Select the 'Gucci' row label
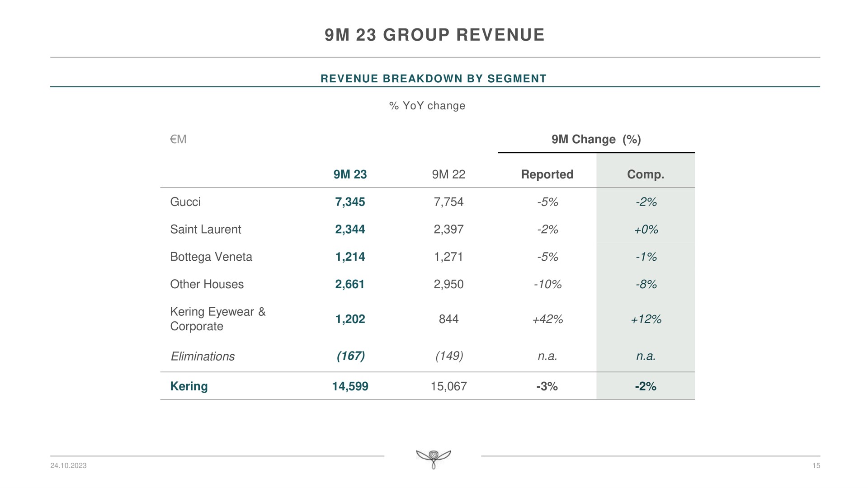The image size is (868, 488). click(185, 202)
